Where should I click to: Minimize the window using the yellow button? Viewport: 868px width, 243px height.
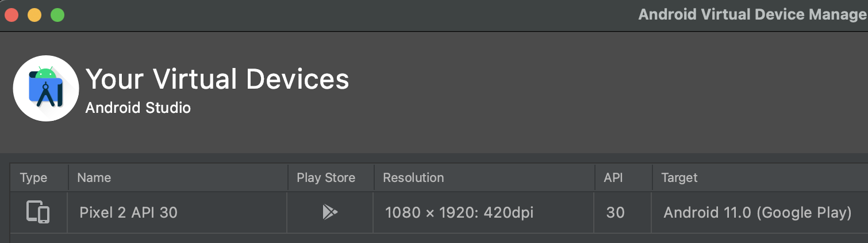coord(34,15)
